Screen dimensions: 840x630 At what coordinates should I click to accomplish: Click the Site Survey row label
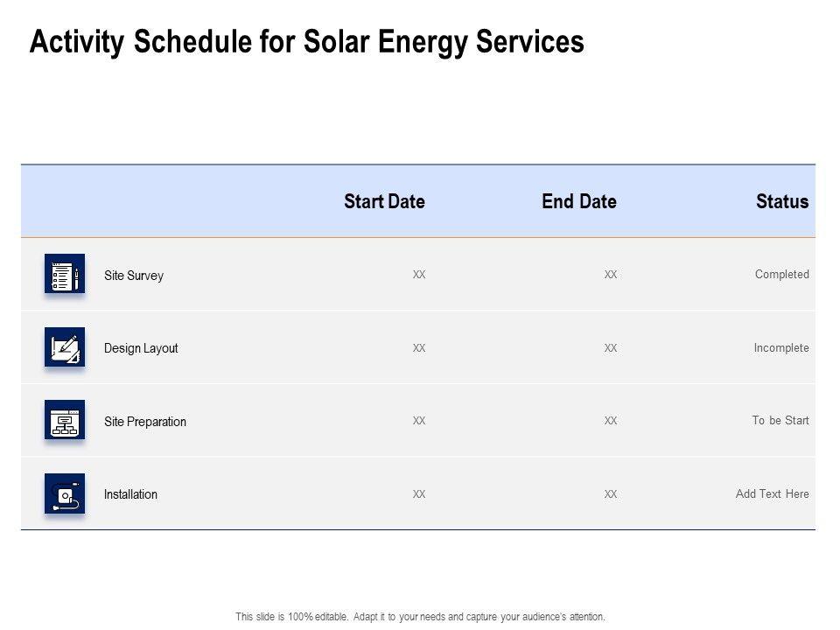(x=134, y=276)
